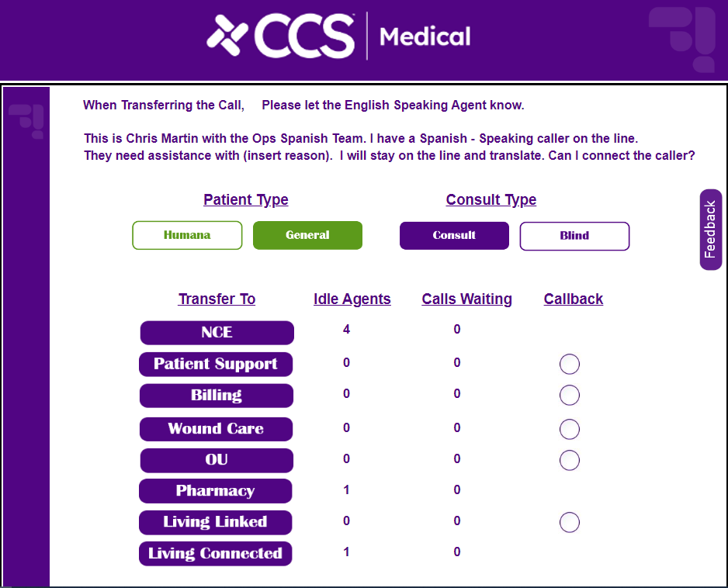
Task: Click the CCS Medical logo
Action: [x=338, y=36]
